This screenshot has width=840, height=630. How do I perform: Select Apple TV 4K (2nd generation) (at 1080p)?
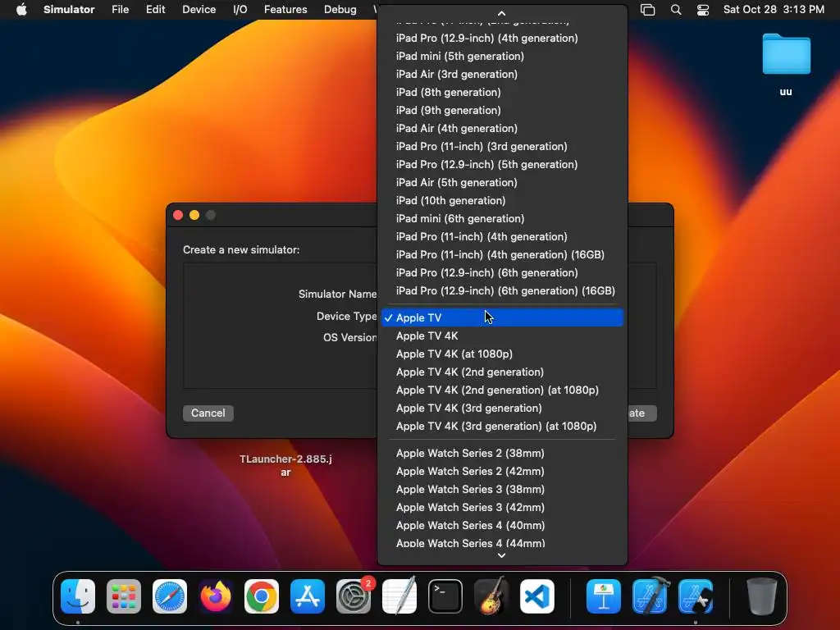502,390
